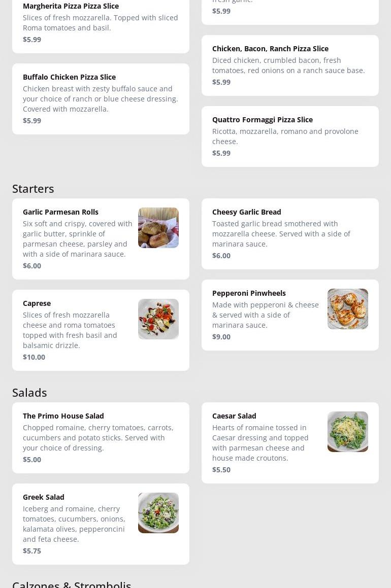Click the Garlic Parmesan Rolls photo
Image resolution: width=391 pixels, height=588 pixels.
[x=158, y=228]
